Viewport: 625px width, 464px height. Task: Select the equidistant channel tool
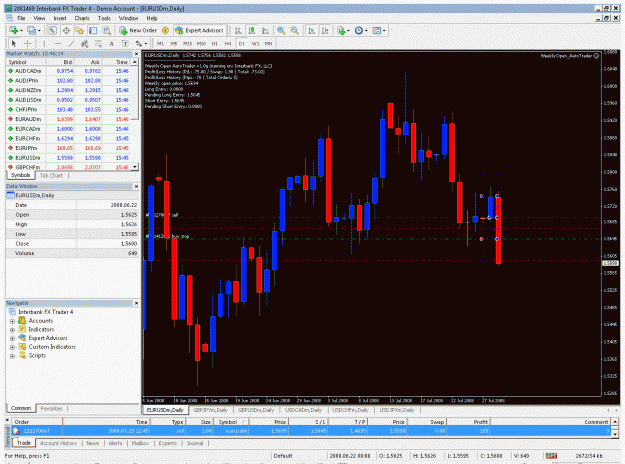pos(85,43)
